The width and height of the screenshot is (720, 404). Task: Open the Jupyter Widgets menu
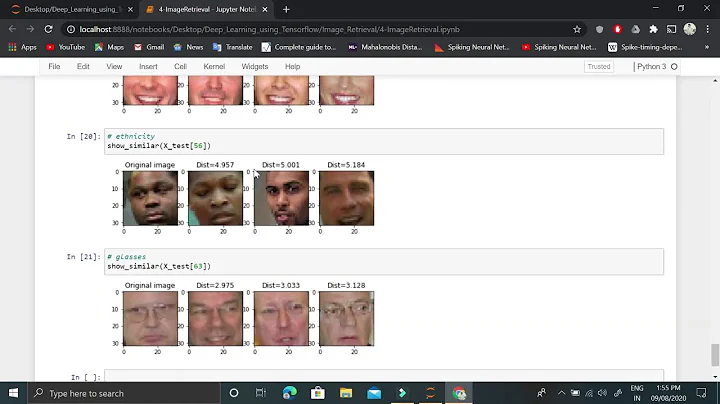pos(255,67)
